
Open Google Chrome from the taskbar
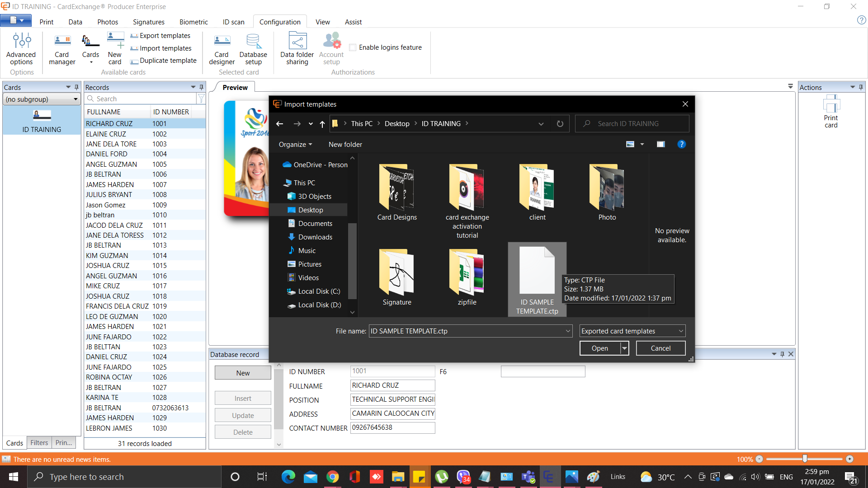tap(332, 477)
